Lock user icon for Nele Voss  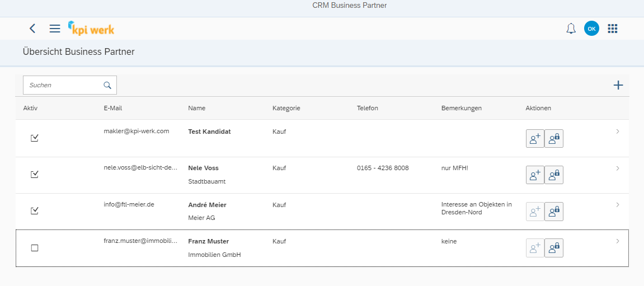coord(554,175)
